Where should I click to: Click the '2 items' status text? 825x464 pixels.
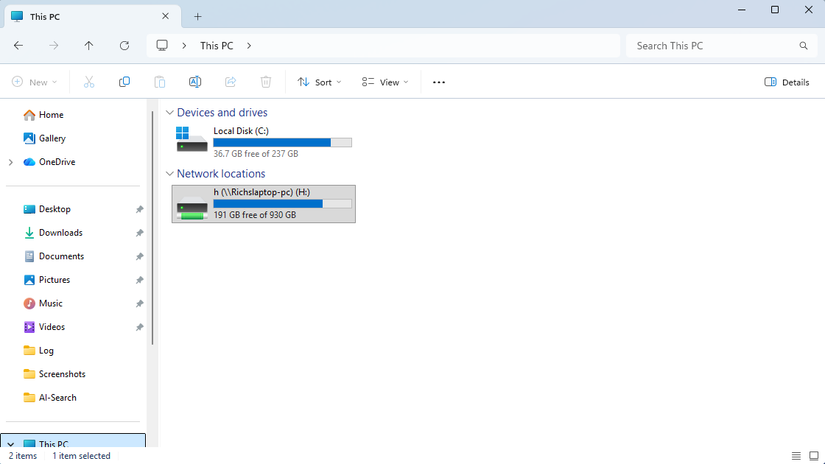[x=23, y=456]
